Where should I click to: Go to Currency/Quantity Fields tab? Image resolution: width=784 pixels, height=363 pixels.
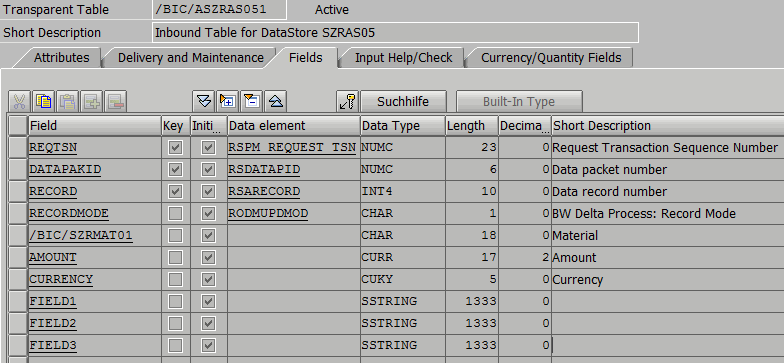click(x=551, y=58)
